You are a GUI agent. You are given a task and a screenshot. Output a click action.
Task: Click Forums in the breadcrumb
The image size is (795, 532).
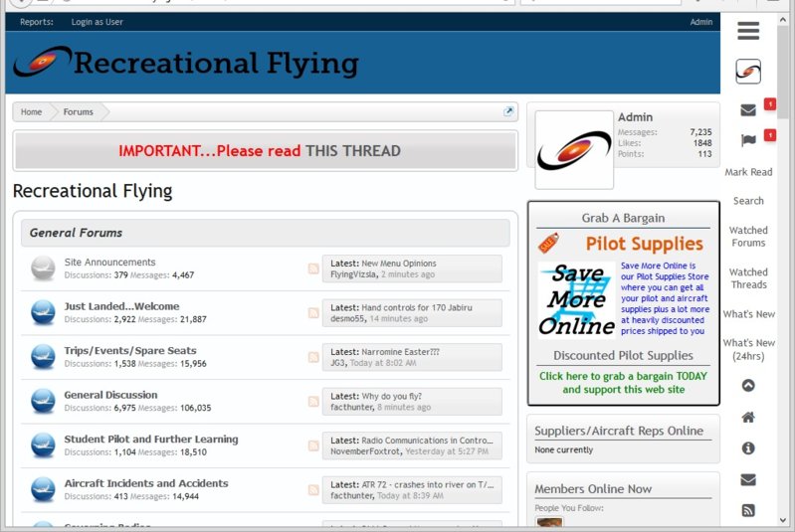pos(78,112)
